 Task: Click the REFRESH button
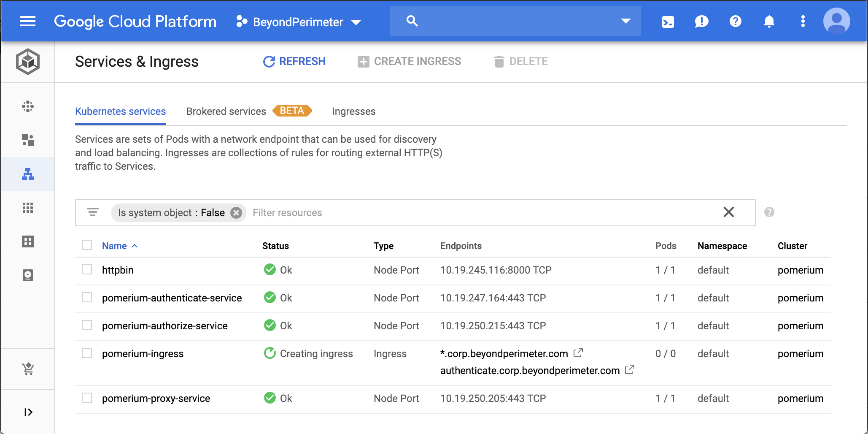coord(294,62)
